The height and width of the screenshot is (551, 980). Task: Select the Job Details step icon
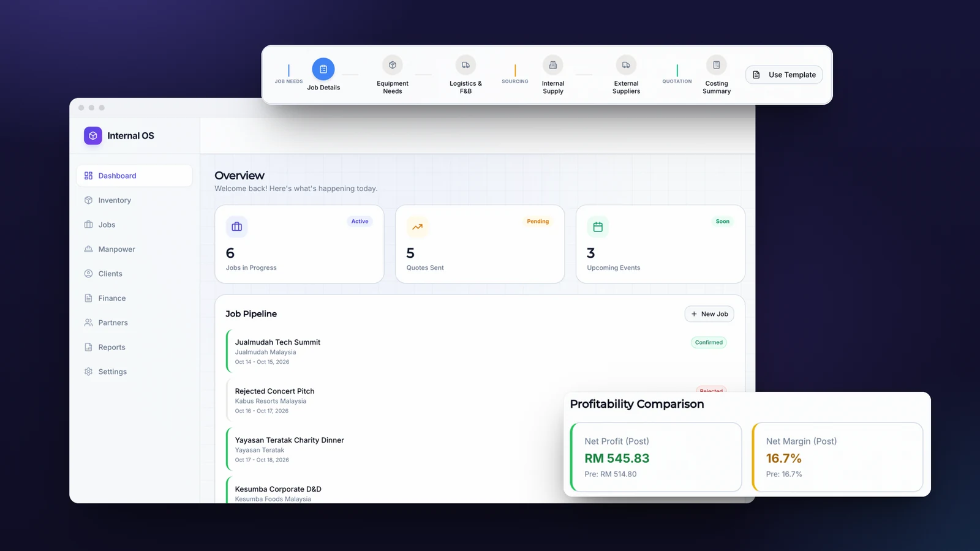click(x=323, y=69)
